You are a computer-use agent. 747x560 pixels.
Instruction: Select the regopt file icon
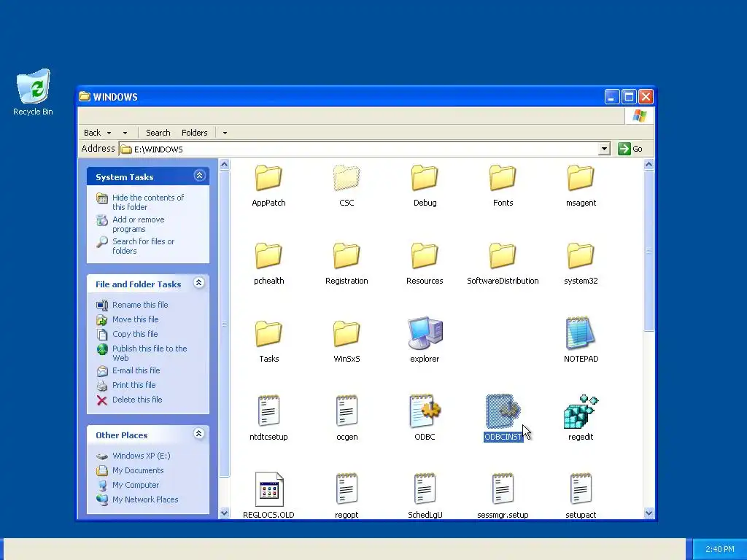click(x=347, y=489)
